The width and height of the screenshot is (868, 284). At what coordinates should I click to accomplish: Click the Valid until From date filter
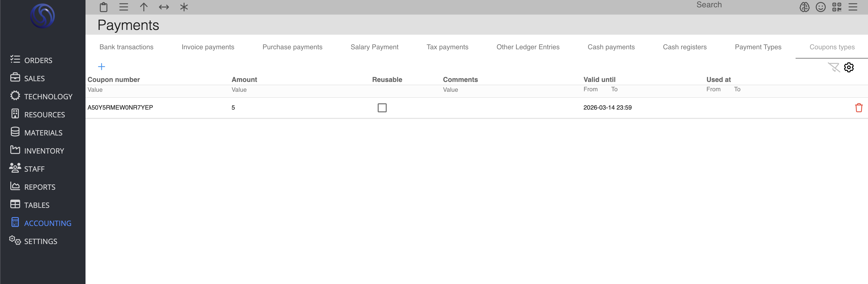590,89
